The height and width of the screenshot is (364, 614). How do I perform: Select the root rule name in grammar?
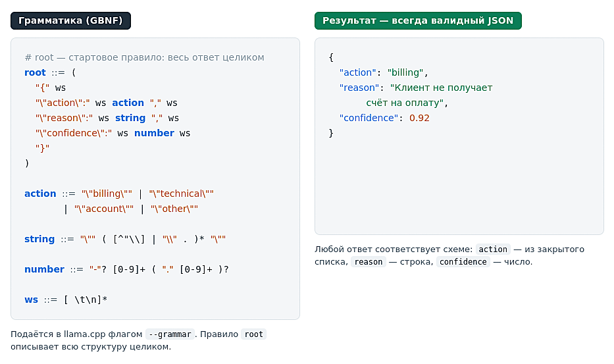35,72
